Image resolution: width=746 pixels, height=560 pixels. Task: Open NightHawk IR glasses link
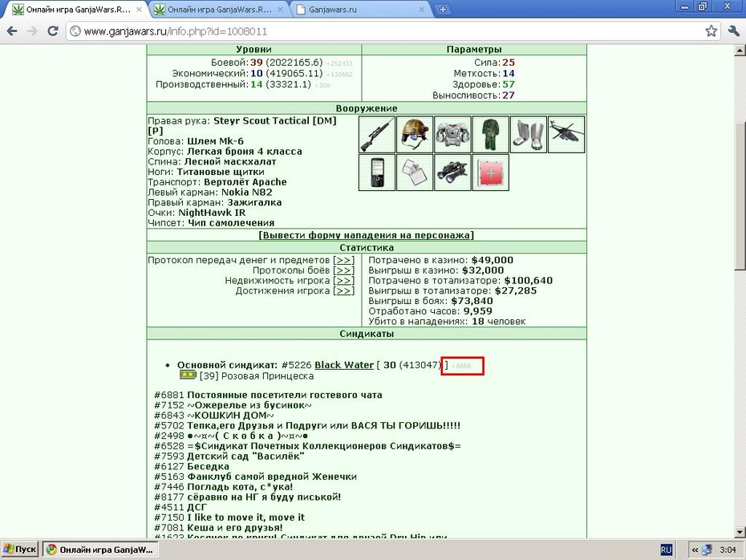212,213
